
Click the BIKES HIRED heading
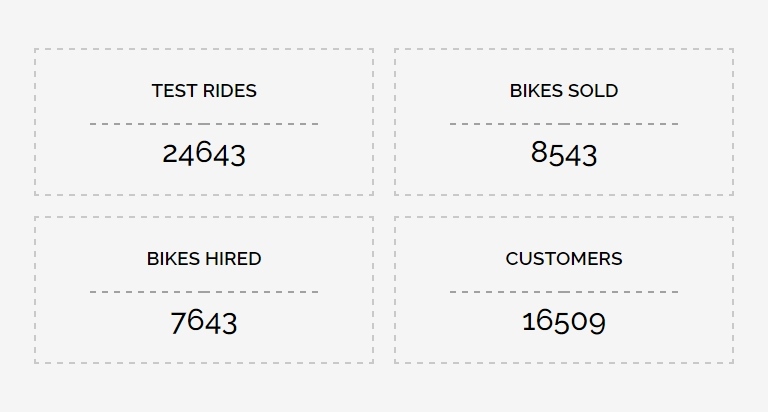pos(204,259)
